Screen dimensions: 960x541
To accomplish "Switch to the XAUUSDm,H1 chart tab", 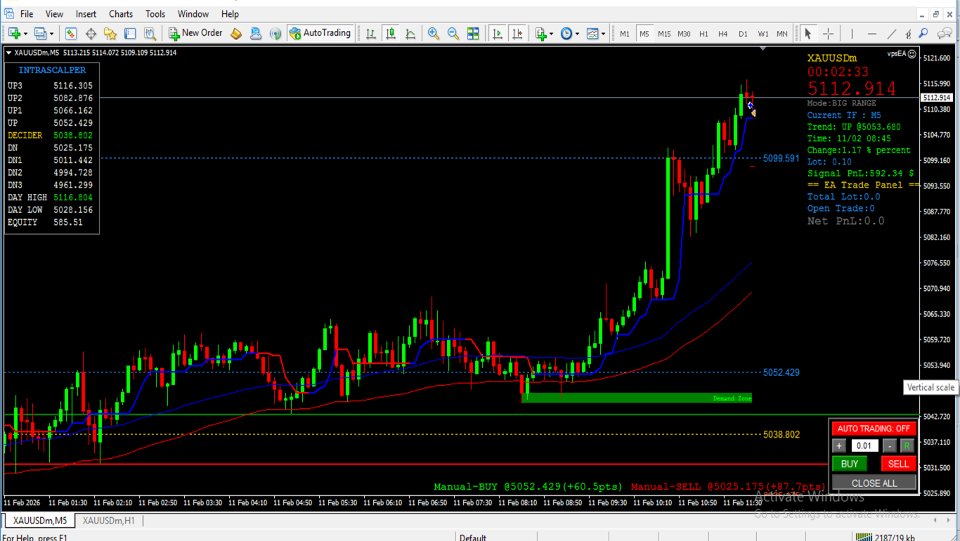I will coord(108,520).
